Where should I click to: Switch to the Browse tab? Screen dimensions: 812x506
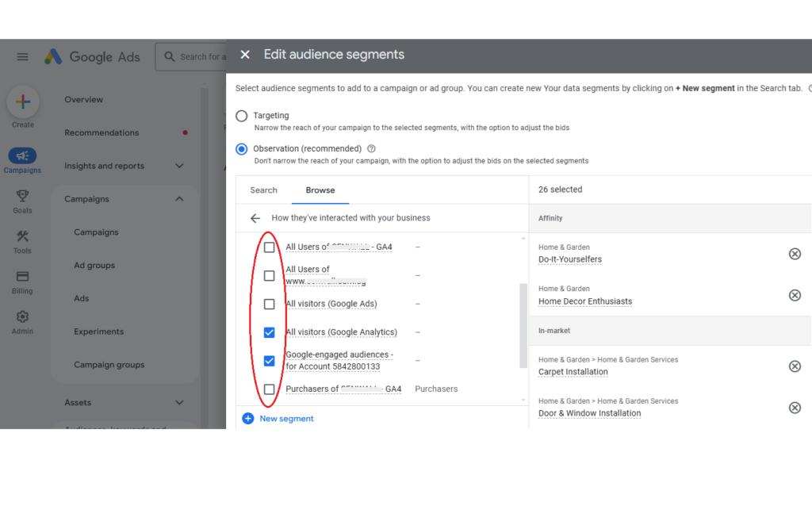(320, 190)
